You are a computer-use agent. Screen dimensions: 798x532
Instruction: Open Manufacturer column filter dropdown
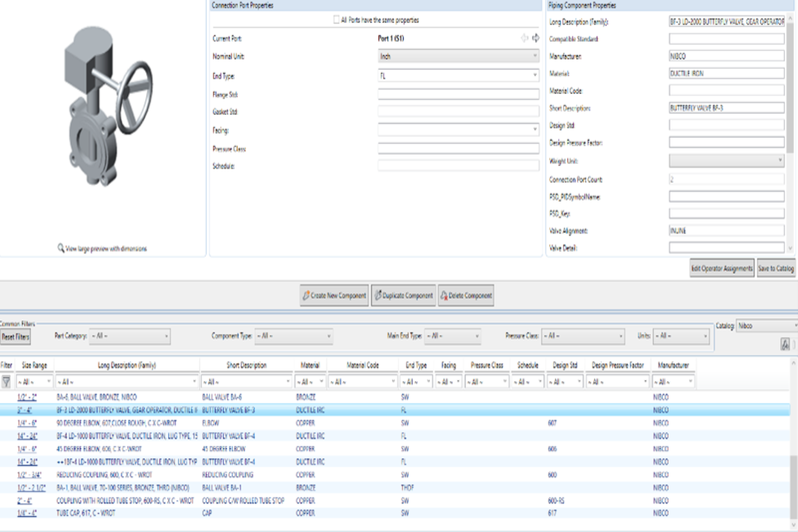pos(673,381)
